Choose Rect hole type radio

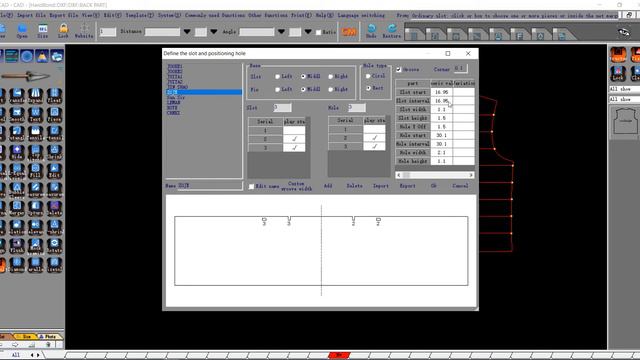click(368, 88)
